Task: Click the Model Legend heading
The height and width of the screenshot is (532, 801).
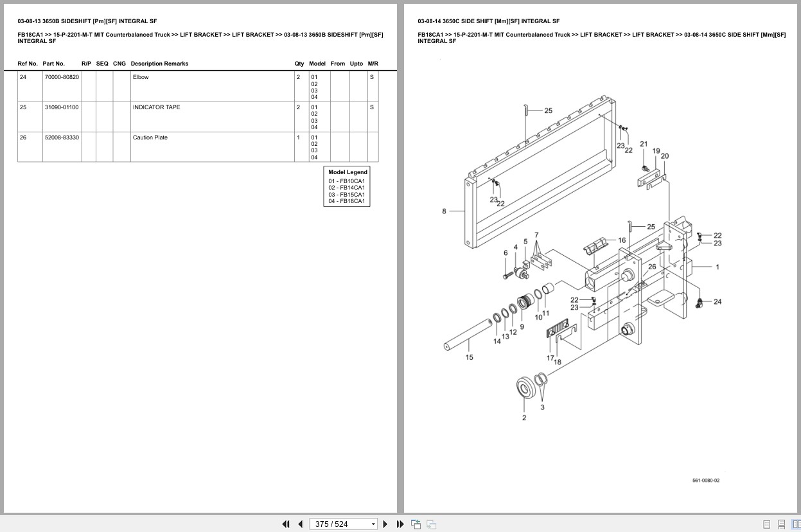Action: (348, 172)
